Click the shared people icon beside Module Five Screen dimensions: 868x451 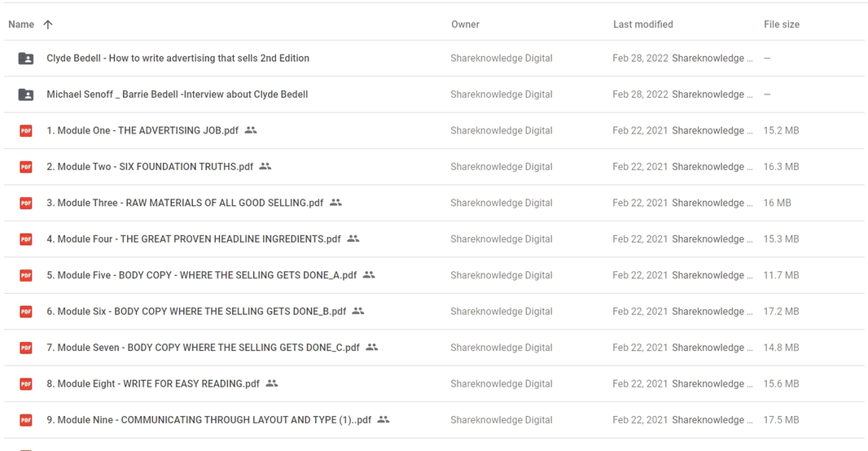point(369,275)
